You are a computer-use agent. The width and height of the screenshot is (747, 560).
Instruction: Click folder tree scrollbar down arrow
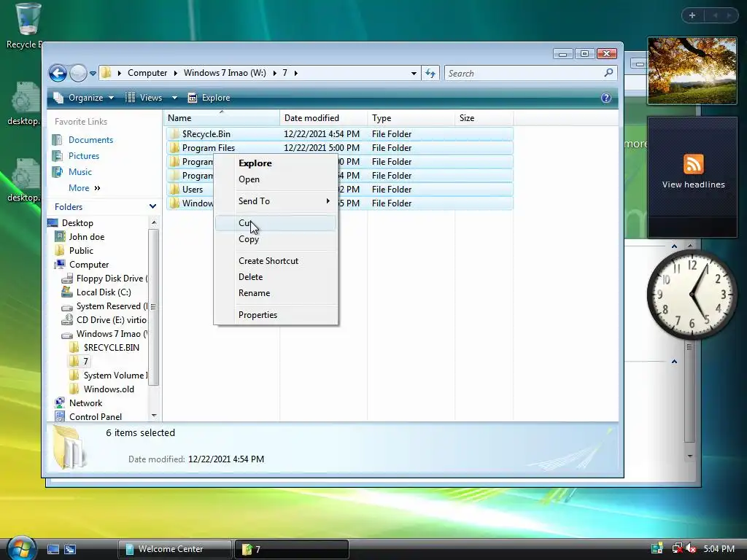click(153, 416)
